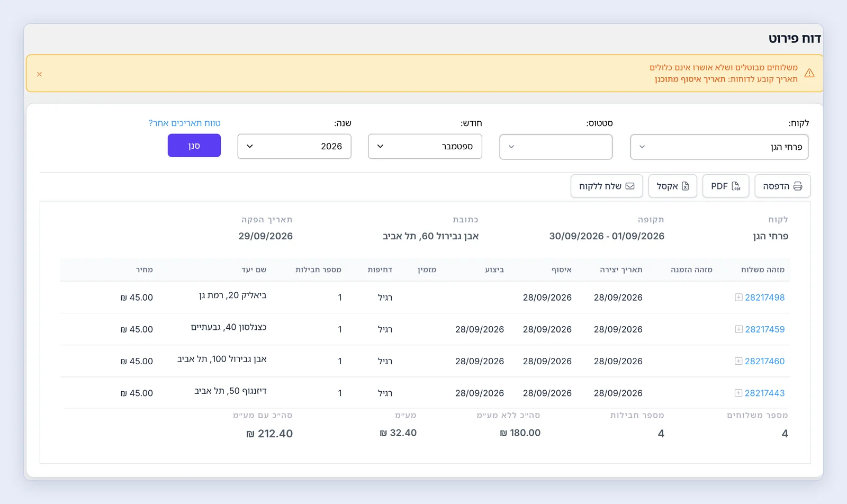
Task: Click the issue date 29/09/2026
Action: click(x=266, y=236)
